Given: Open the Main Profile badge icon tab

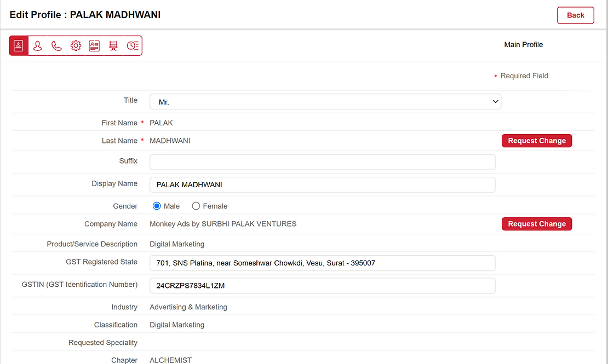Looking at the screenshot, I should 19,46.
